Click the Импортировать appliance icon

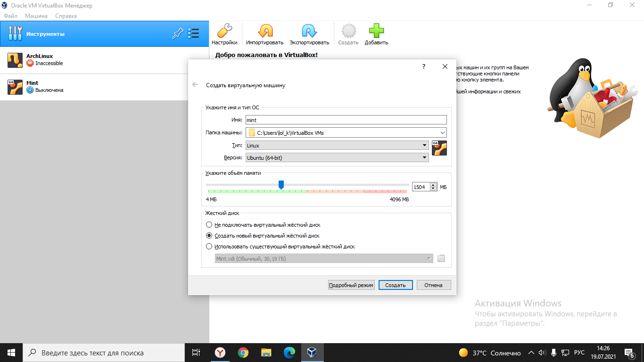(264, 33)
